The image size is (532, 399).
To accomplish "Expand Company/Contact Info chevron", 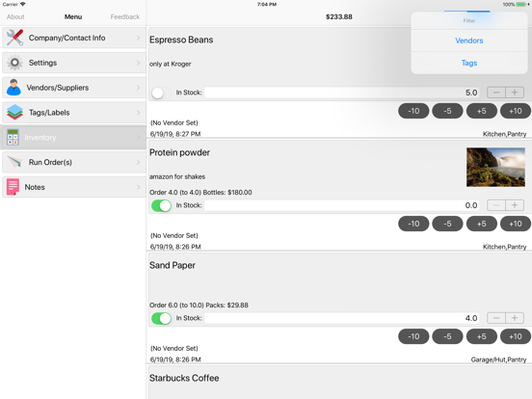I will pos(139,38).
